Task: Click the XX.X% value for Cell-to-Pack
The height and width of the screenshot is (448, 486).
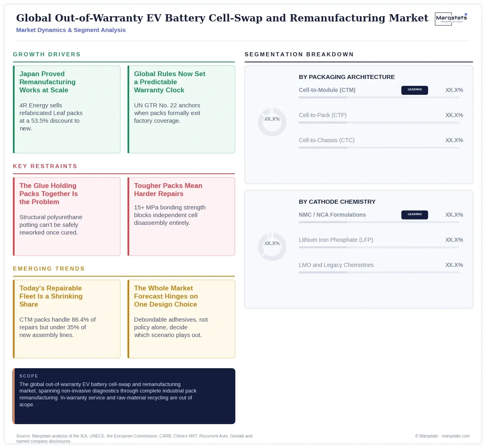Action: (x=454, y=115)
